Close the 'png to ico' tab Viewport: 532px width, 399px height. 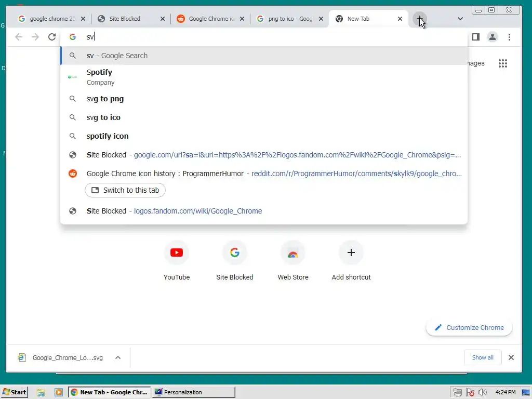[321, 19]
